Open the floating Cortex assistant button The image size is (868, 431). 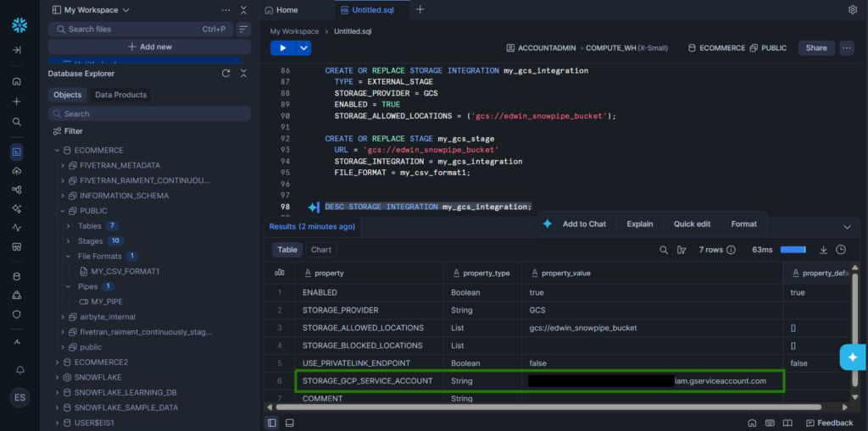853,356
